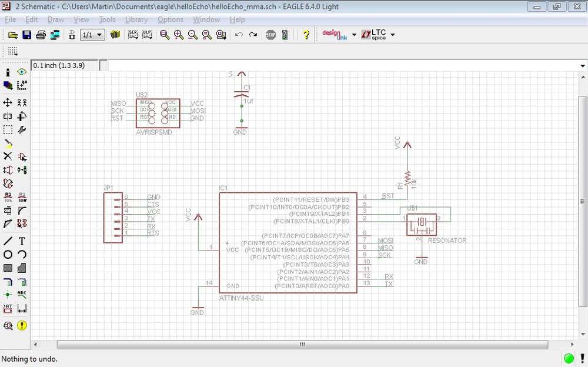This screenshot has width=588, height=367.
Task: Select the Delete X tool
Action: point(8,156)
